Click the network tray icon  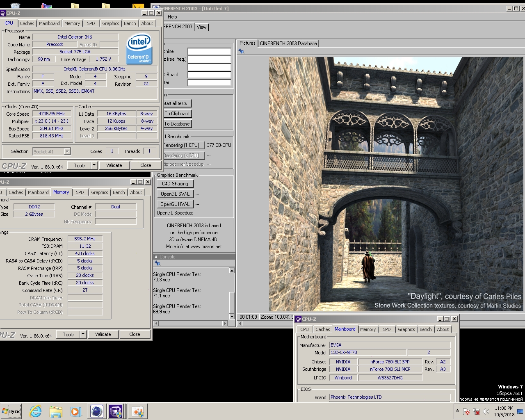tap(476, 411)
